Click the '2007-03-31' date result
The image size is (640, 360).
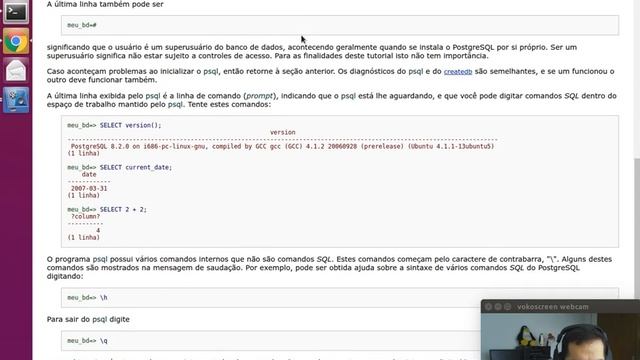tap(89, 189)
